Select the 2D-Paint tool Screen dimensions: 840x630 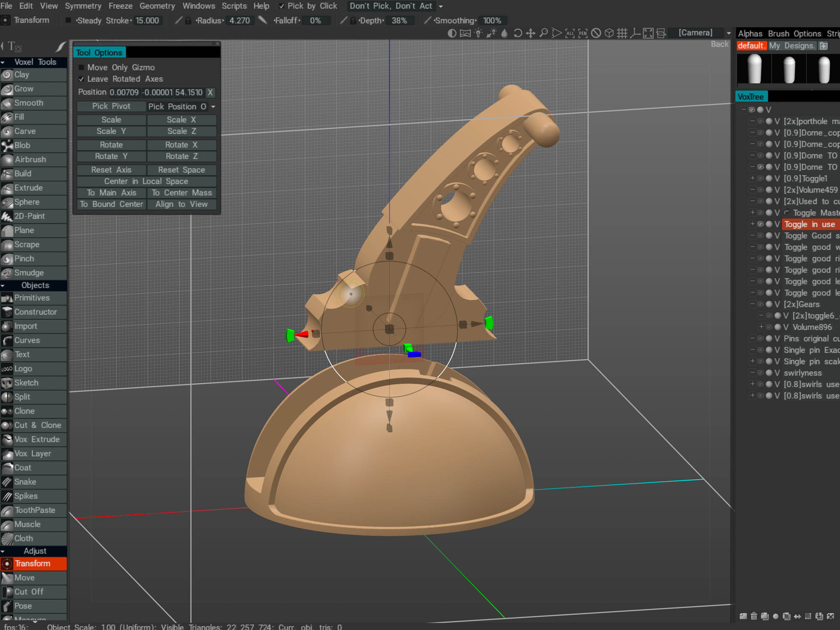[x=34, y=216]
